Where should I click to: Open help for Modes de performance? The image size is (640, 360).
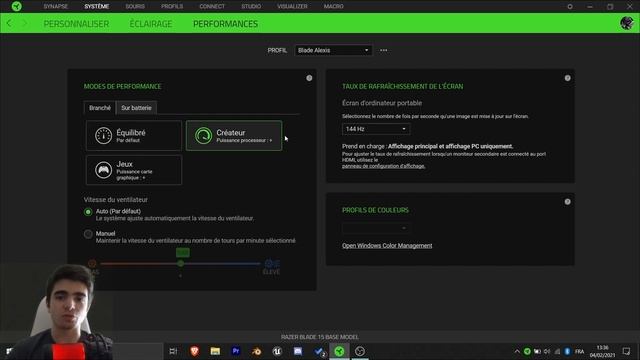[309, 78]
